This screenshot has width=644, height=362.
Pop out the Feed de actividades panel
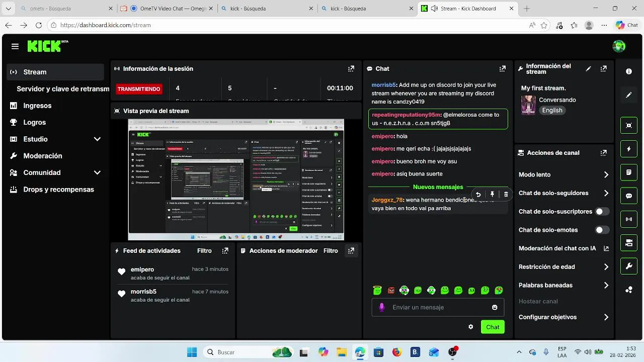225,251
